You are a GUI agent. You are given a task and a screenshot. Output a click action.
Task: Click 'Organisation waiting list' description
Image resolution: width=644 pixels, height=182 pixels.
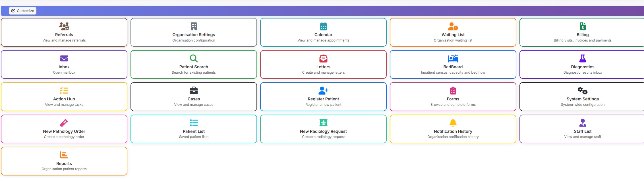453,40
